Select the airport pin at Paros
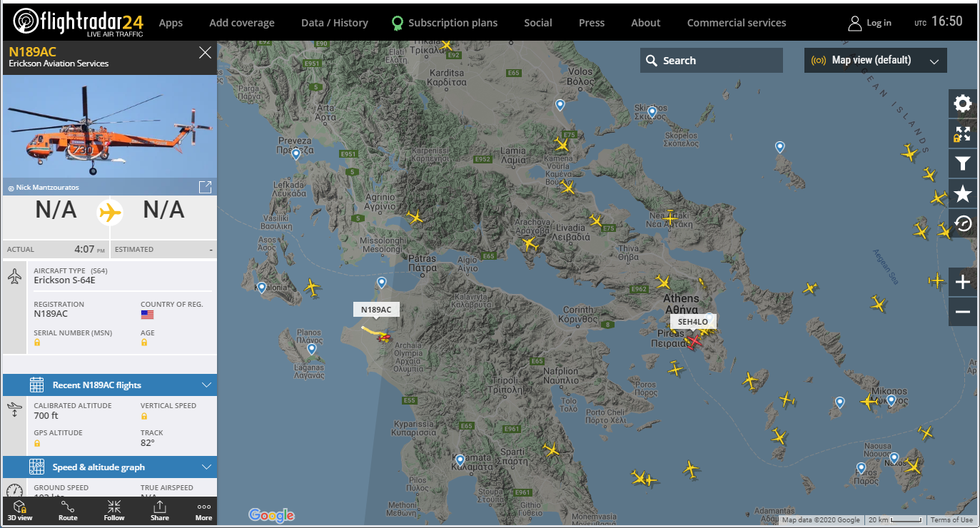 (862, 469)
